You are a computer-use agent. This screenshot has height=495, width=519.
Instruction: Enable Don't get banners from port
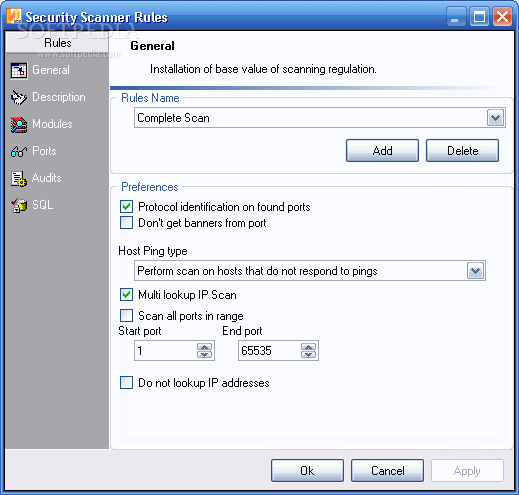(126, 223)
